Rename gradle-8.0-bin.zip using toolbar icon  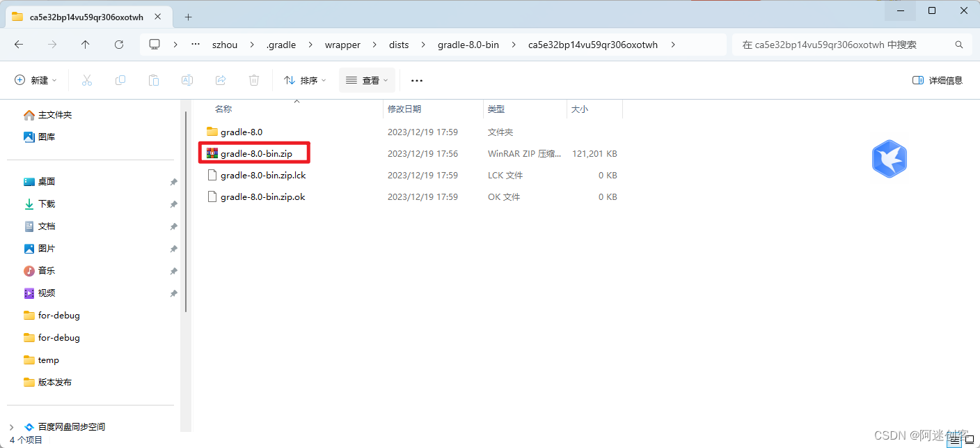(187, 79)
